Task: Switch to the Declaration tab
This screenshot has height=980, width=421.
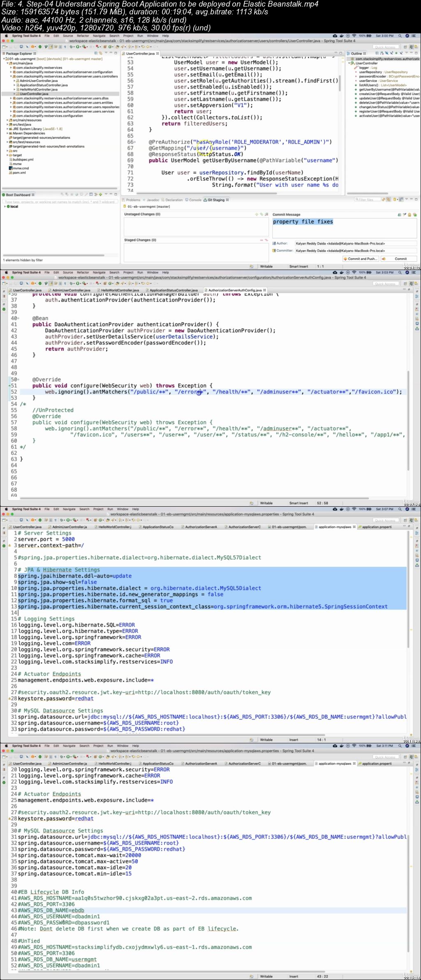Action: (172, 200)
